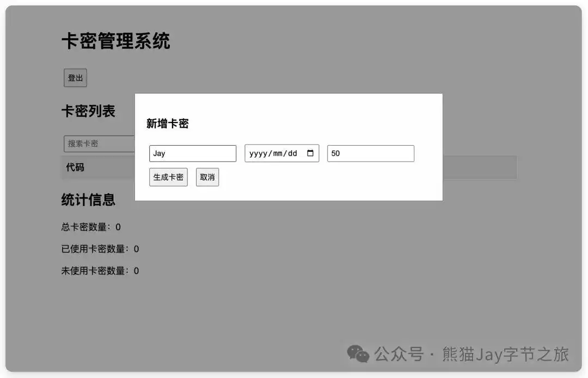
Task: Click the 统计信息 statistics heading
Action: pyautogui.click(x=89, y=200)
